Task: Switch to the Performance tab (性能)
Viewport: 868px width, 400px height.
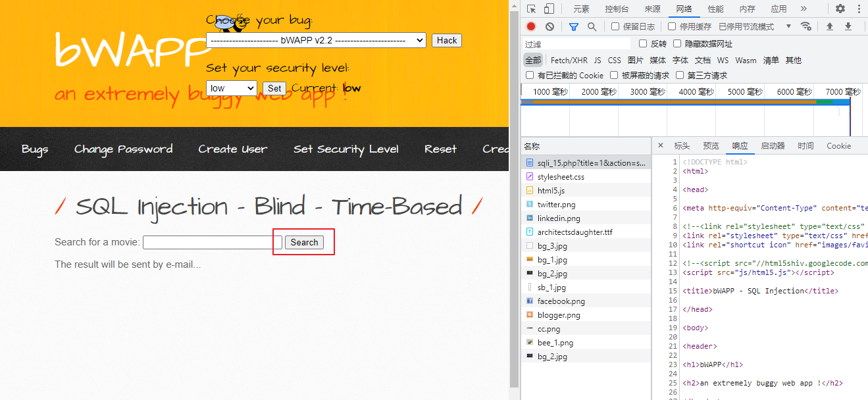Action: [x=715, y=9]
